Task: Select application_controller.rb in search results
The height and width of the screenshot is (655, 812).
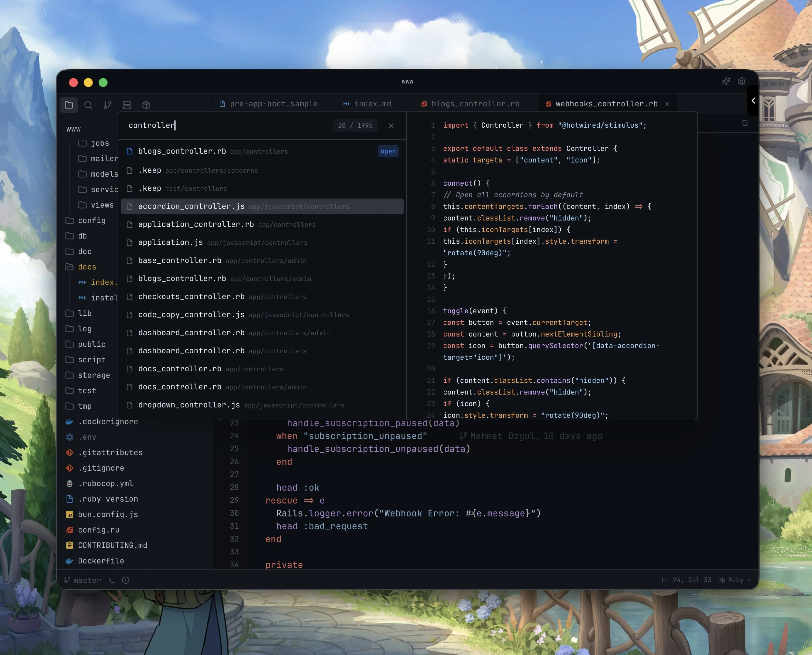Action: point(196,224)
